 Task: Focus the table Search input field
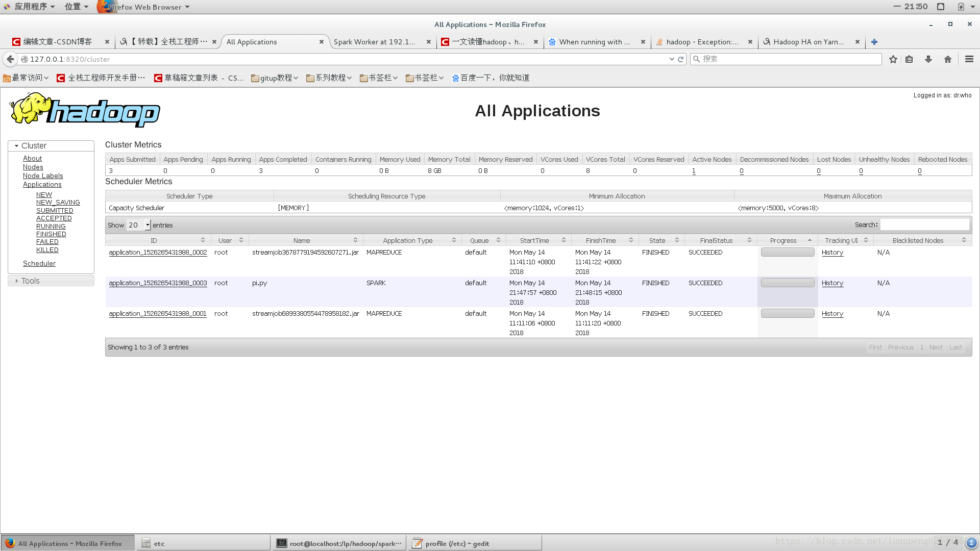click(x=924, y=224)
